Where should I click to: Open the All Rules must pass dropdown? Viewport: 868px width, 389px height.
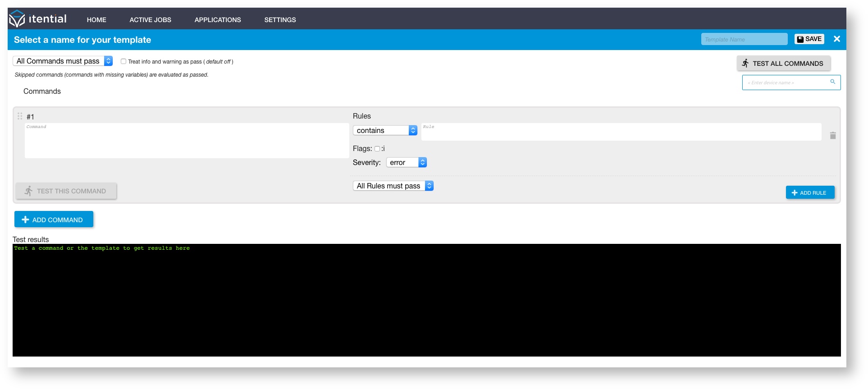tap(393, 186)
